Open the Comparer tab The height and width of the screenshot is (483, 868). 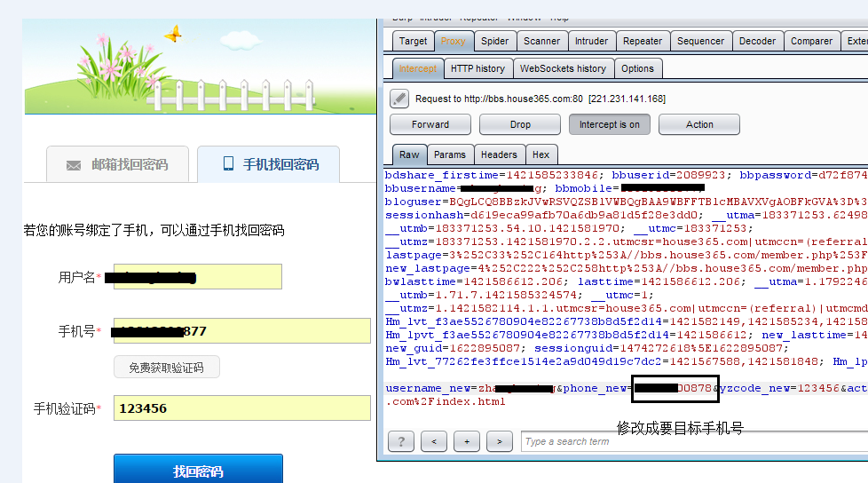pyautogui.click(x=811, y=41)
